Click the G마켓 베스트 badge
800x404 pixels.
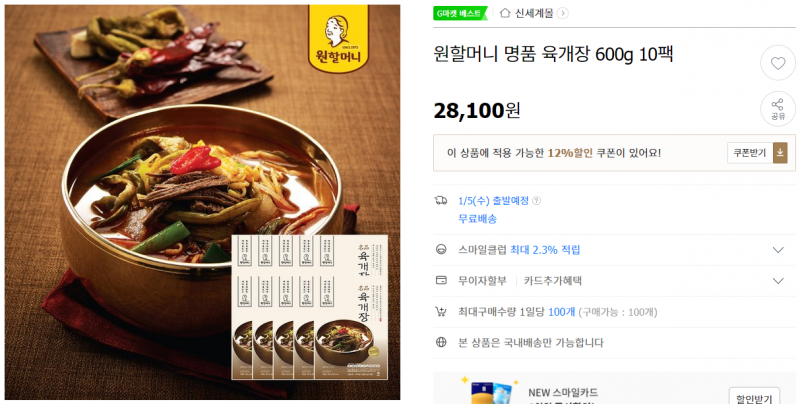click(459, 13)
